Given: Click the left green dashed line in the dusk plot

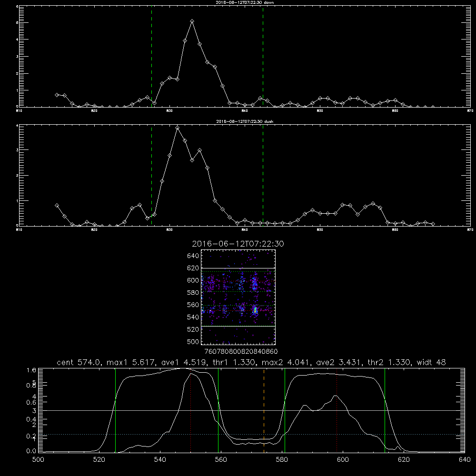Looking at the screenshot, I should [x=151, y=175].
